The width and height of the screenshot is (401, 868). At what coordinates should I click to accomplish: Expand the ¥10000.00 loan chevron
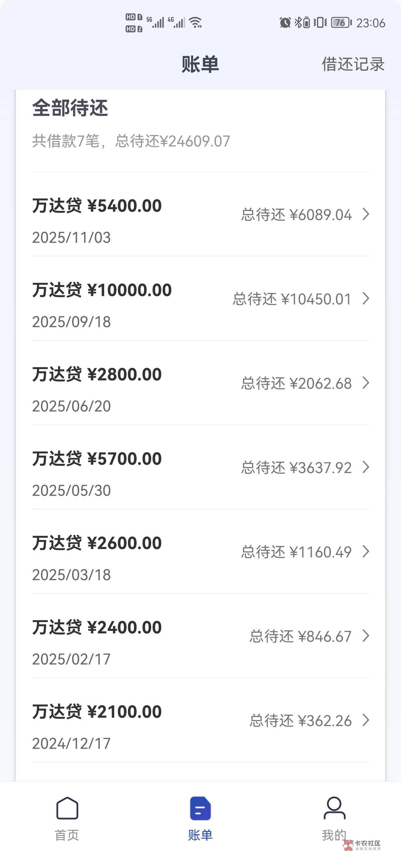tap(366, 298)
